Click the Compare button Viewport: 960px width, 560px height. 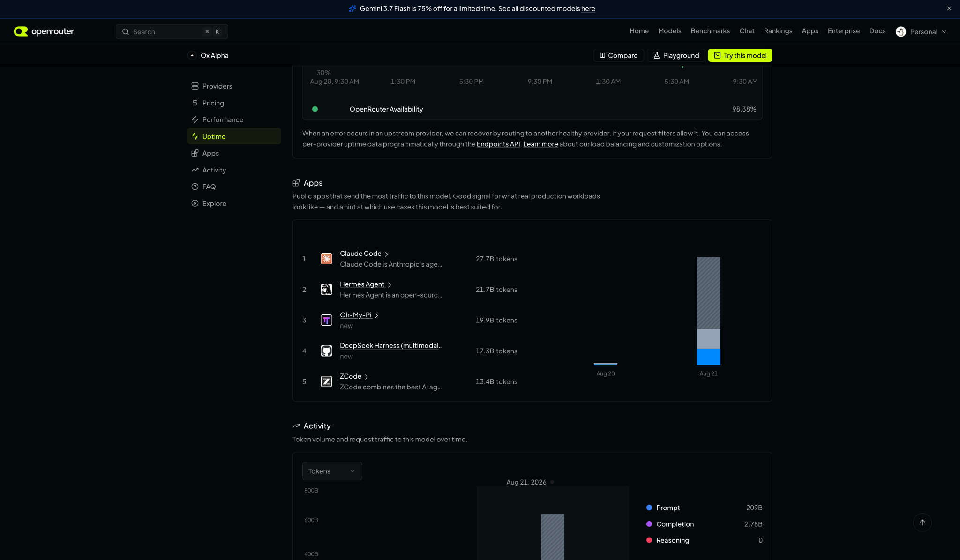(x=619, y=55)
